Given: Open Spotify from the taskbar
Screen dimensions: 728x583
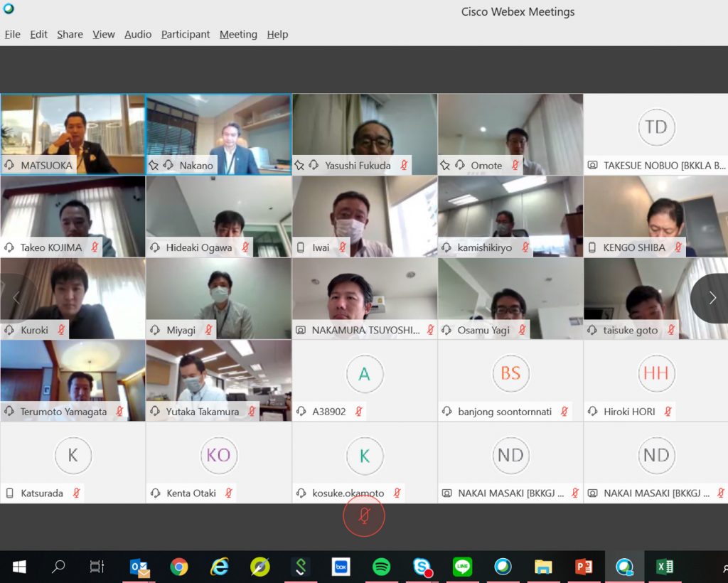Looking at the screenshot, I should 382,567.
